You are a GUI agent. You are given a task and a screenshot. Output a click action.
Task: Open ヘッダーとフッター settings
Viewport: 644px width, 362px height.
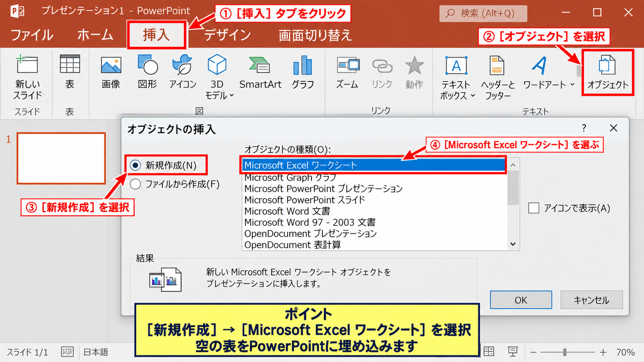pyautogui.click(x=498, y=78)
